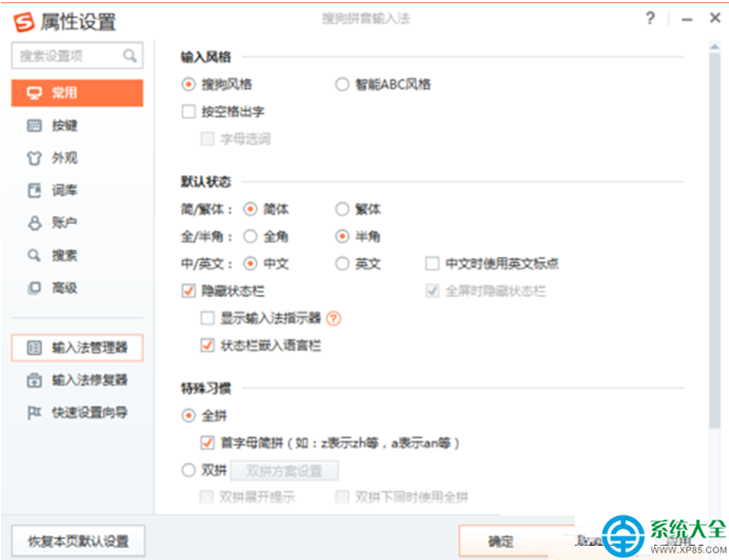The width and height of the screenshot is (729, 560).
Task: Uncheck the 隐藏状态栏 checkbox
Action: click(x=188, y=291)
